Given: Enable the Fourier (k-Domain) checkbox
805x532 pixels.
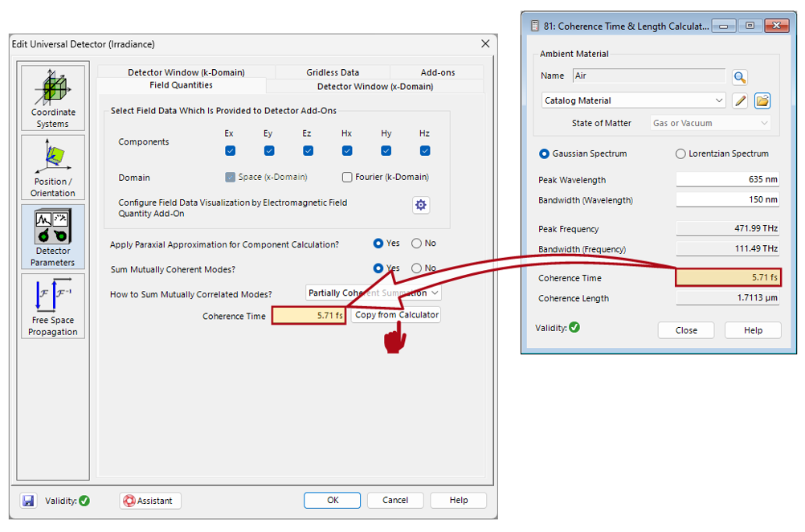Looking at the screenshot, I should pyautogui.click(x=347, y=177).
